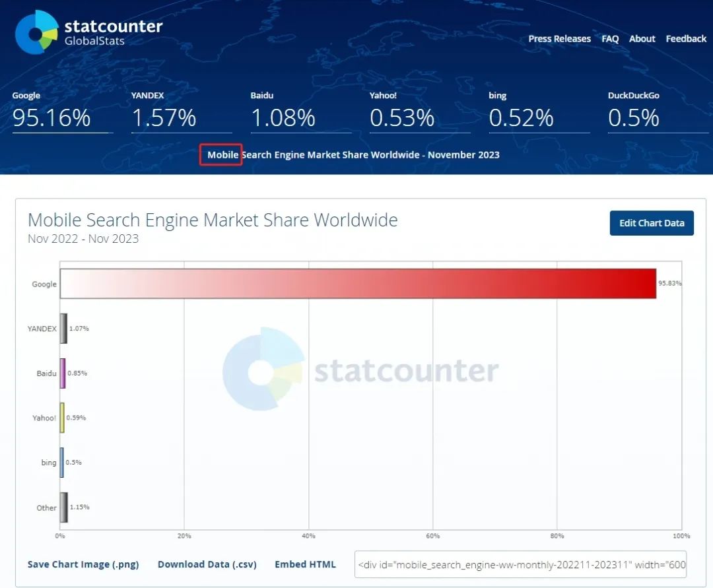Click the DuckDuckGo 0.5% stat
The image size is (713, 588).
[x=634, y=117]
